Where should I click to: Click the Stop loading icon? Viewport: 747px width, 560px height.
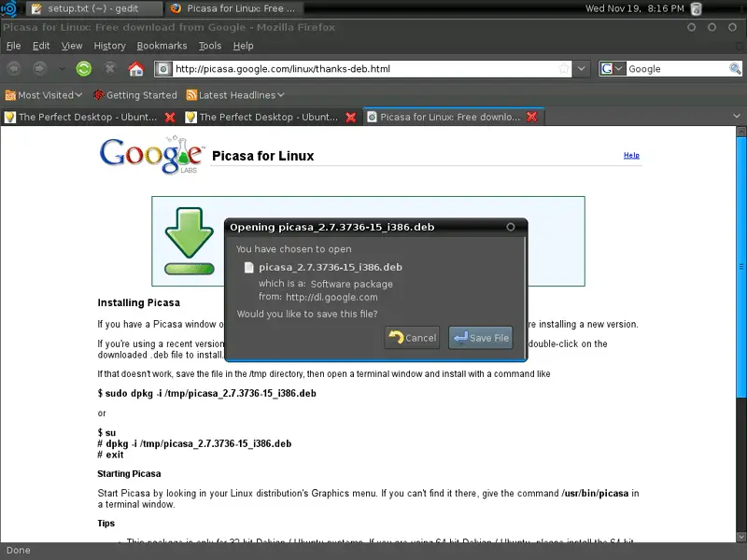[x=110, y=69]
